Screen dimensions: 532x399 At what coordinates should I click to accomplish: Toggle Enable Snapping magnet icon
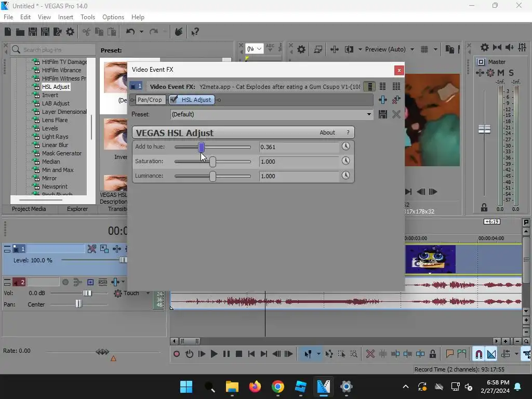point(478,354)
